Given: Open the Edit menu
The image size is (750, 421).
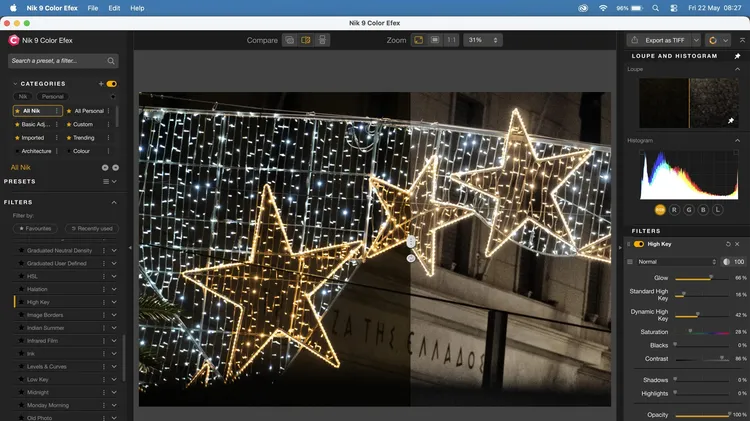Looking at the screenshot, I should 114,8.
